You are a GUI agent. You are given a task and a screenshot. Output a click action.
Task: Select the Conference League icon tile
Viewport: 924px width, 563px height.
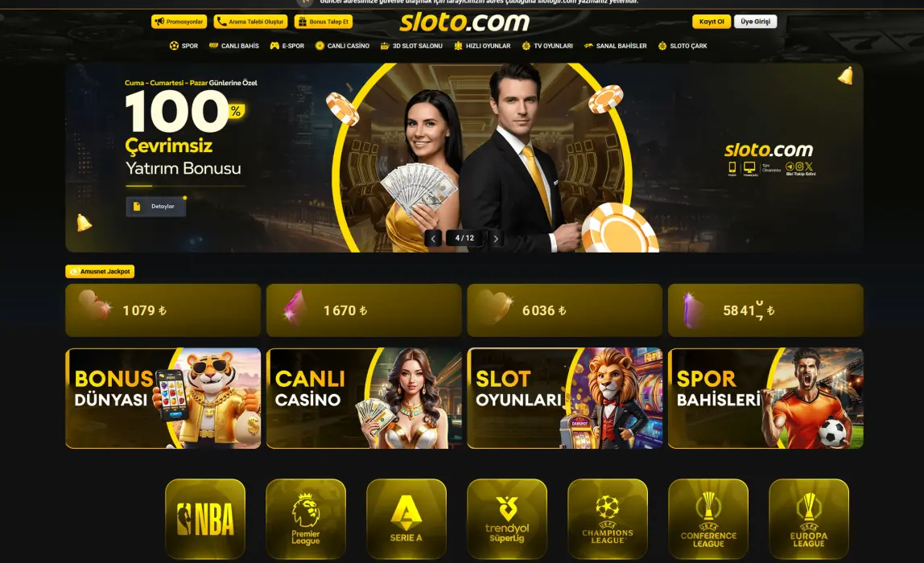[708, 519]
